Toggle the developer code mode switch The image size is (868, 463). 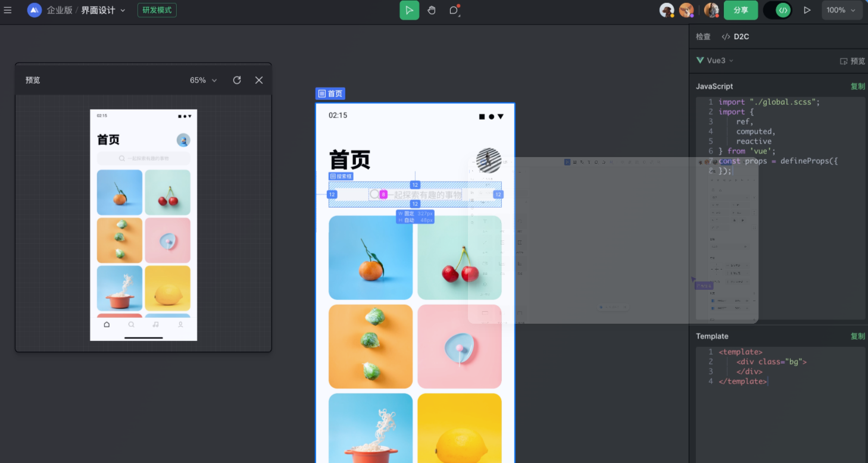tap(778, 10)
